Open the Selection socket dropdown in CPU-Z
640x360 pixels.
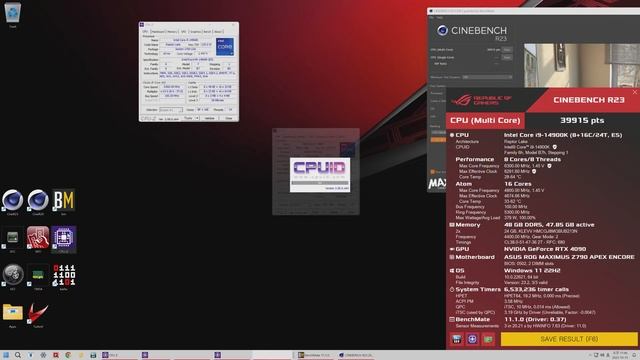(171, 110)
